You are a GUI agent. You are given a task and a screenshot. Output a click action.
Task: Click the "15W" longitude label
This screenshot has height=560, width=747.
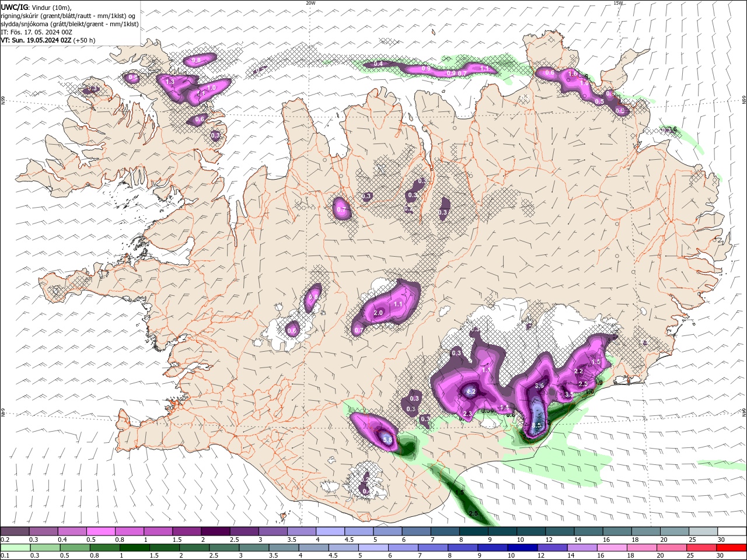point(618,3)
